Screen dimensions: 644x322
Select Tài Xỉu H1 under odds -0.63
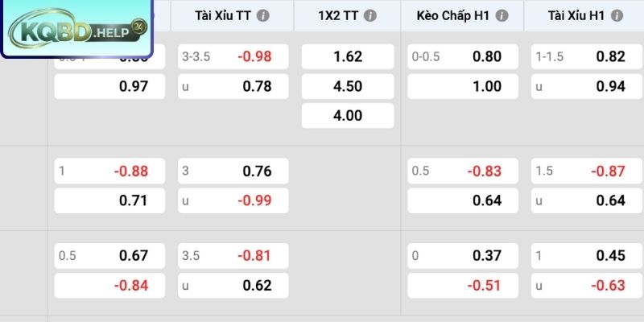(x=588, y=286)
